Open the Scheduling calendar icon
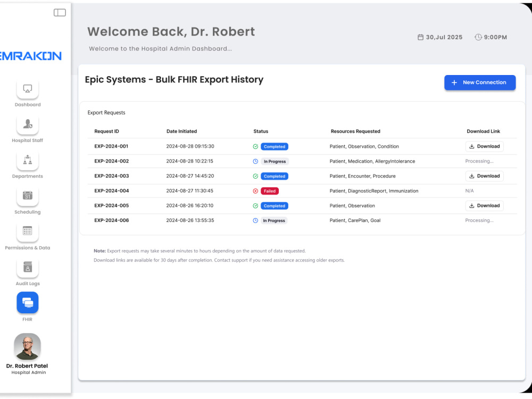Screen dimensions: 532x399 click(28, 196)
